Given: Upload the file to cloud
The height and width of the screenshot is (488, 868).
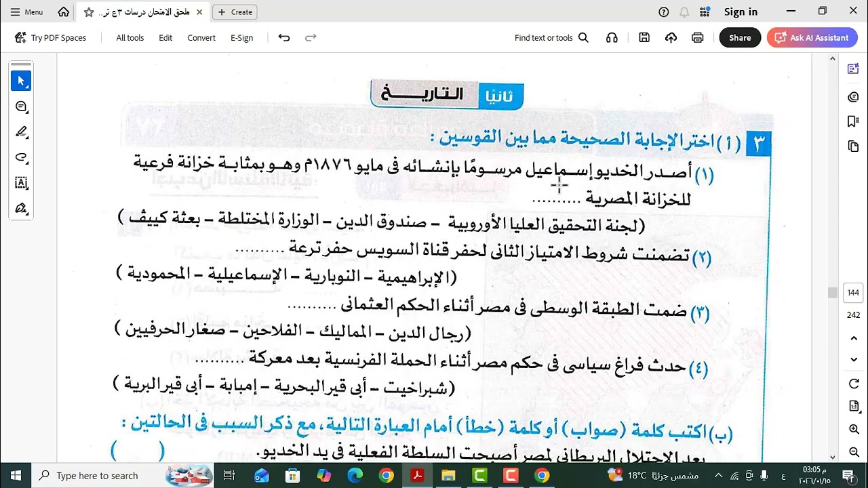Looking at the screenshot, I should click(671, 38).
